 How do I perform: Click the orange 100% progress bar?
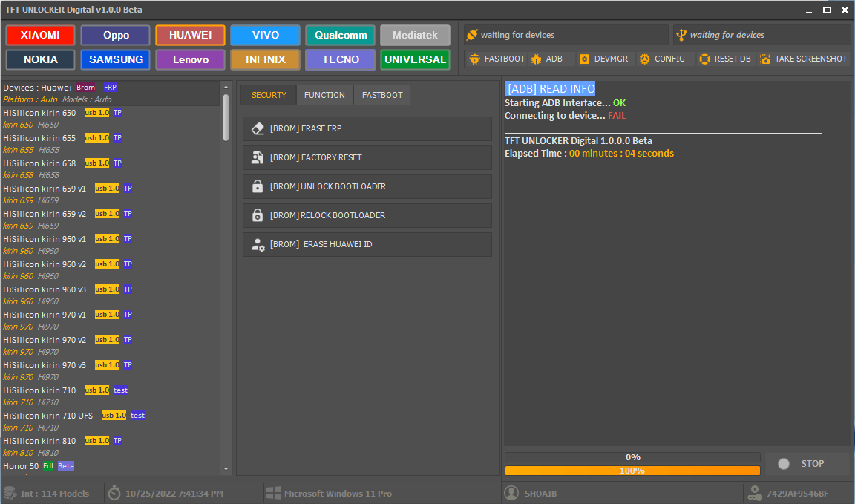(x=632, y=470)
